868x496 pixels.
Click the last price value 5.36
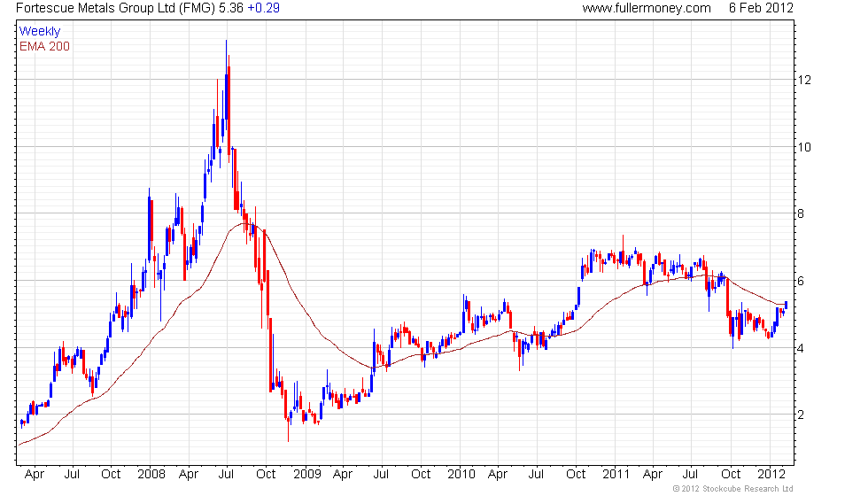(231, 8)
